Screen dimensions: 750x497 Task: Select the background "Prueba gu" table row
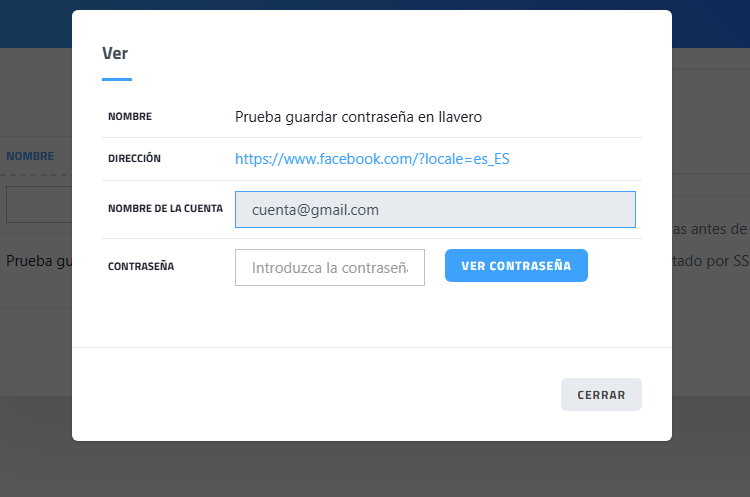36,262
